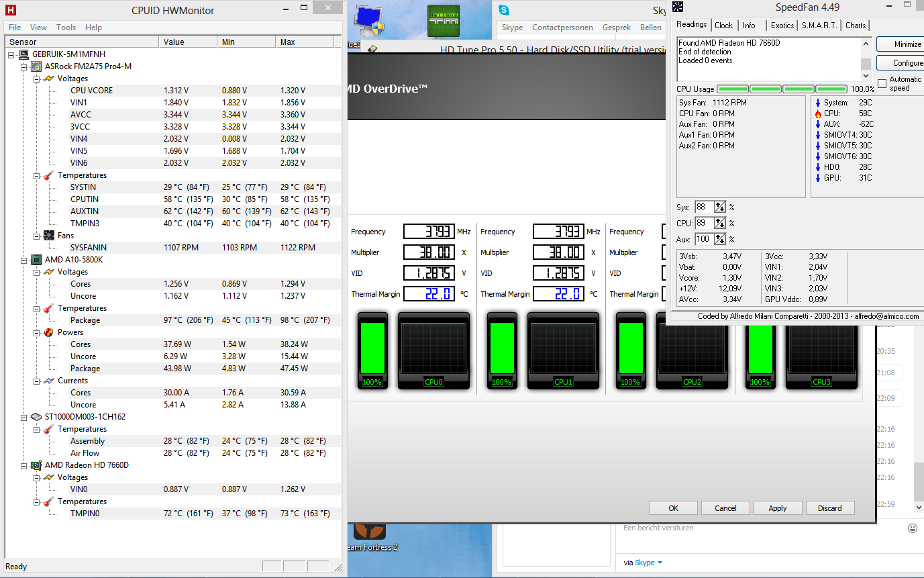Click the SpeedFan title bar icon
Viewport: 924px width, 578px height.
tap(678, 7)
